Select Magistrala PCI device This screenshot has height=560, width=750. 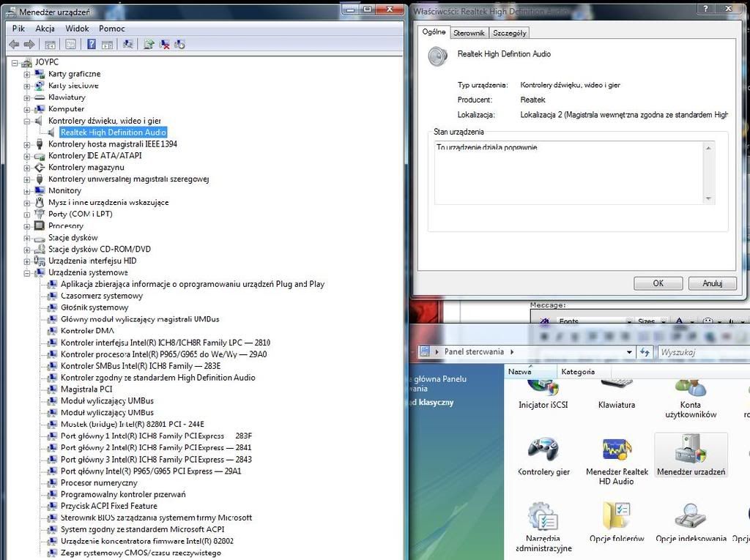point(86,389)
